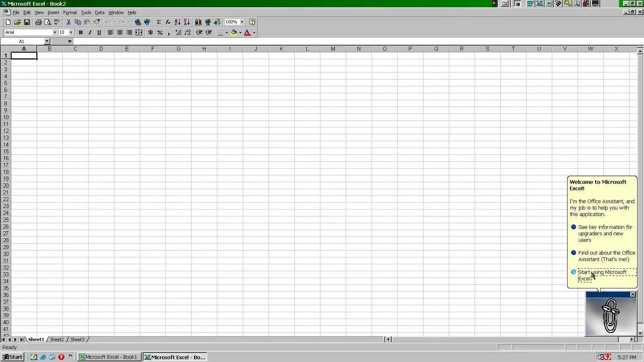644x362 pixels.
Task: Click the Office Assistant help icon
Action: tap(252, 22)
